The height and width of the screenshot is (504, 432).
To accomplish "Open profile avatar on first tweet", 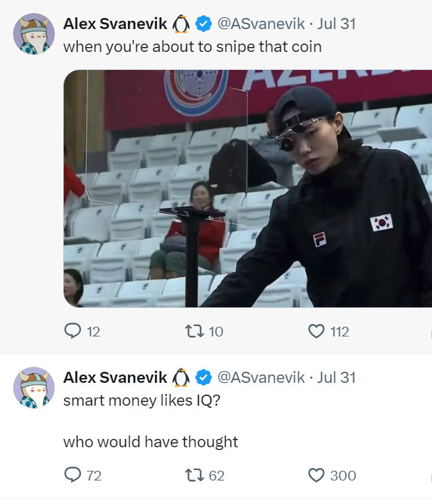I will (34, 34).
